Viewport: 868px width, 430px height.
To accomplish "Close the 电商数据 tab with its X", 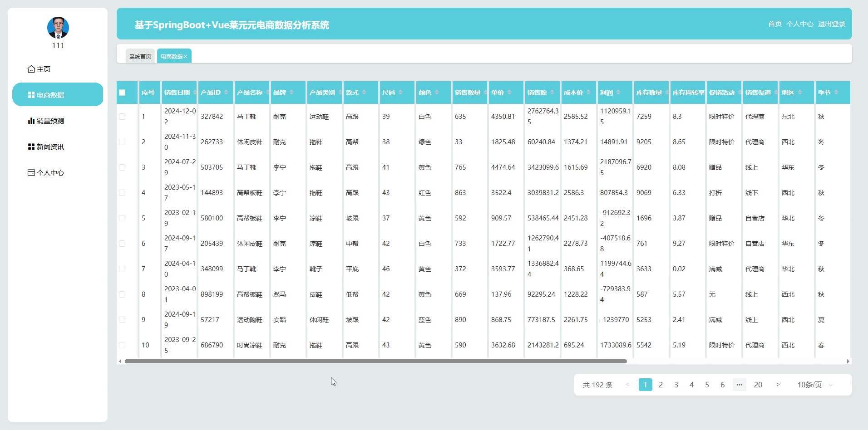I will 185,57.
